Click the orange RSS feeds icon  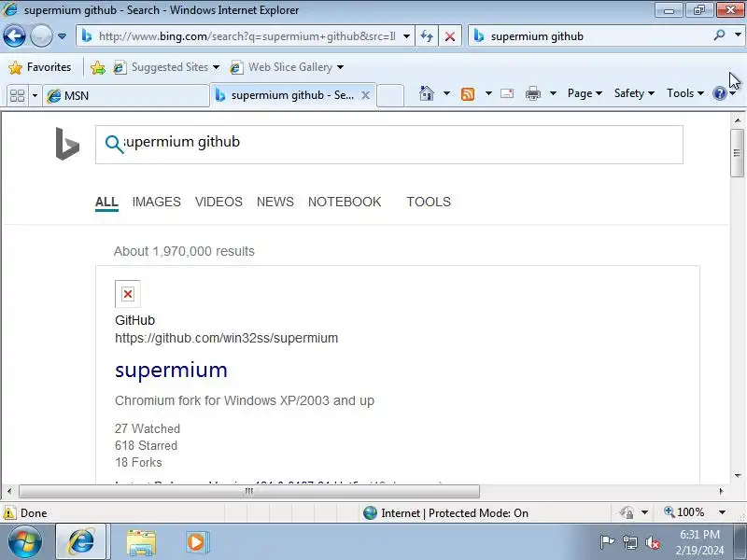pyautogui.click(x=468, y=94)
